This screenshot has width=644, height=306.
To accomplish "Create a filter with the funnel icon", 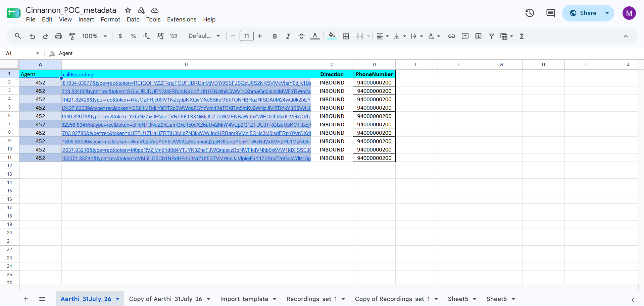I will (x=491, y=36).
